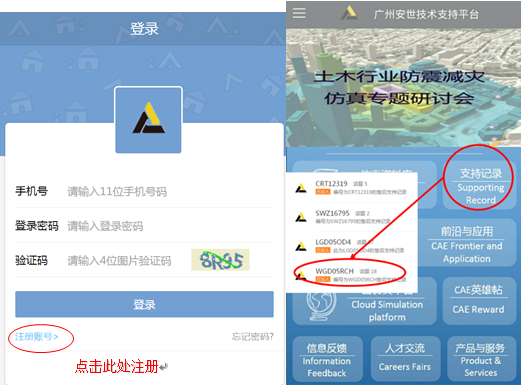Click the logo icon beside LGD05OD4

tap(301, 246)
